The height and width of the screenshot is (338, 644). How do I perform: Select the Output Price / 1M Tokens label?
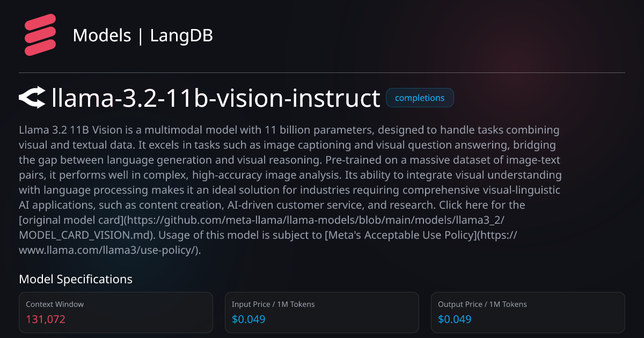coord(482,304)
